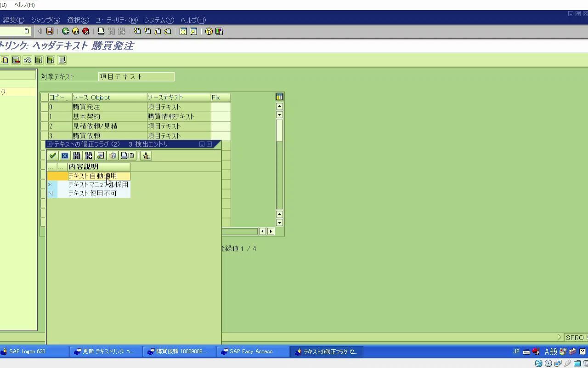Click the IME A般 input mode indicator
The image size is (588, 368).
click(551, 351)
